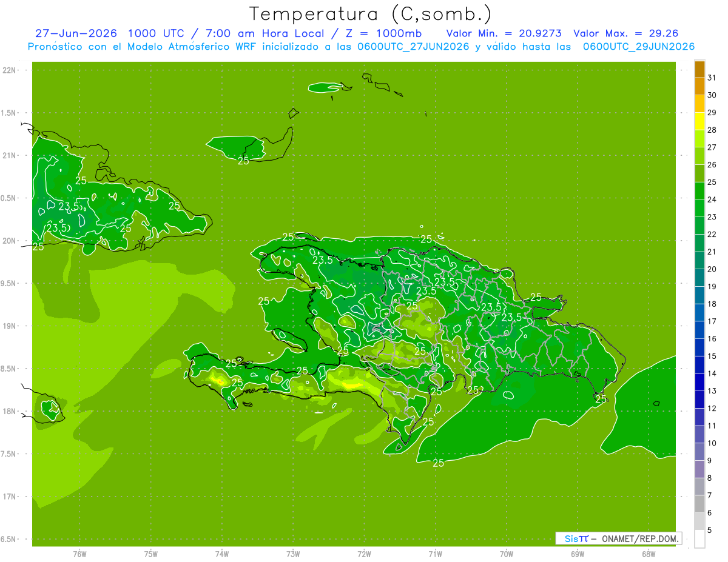Click the legend value 5
728x562 pixels.
[x=710, y=530]
